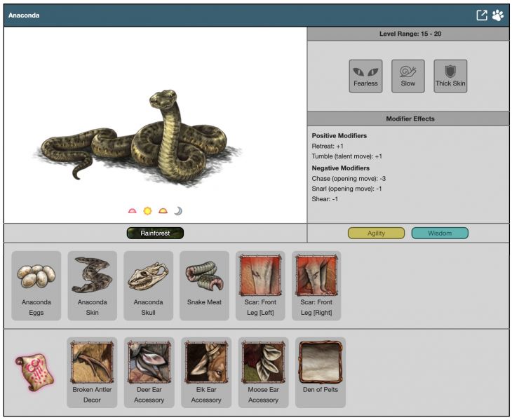Open the Broken Antler Decor item
512x420 pixels.
click(x=92, y=372)
